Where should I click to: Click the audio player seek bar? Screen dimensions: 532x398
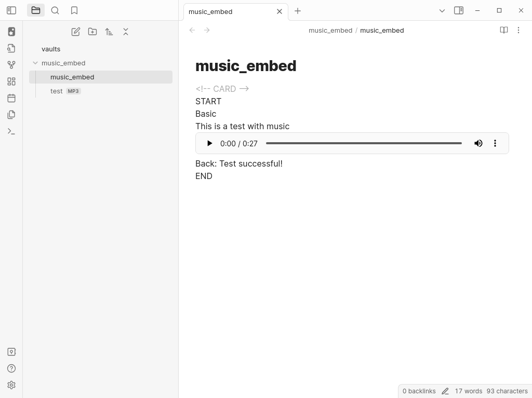(x=364, y=143)
